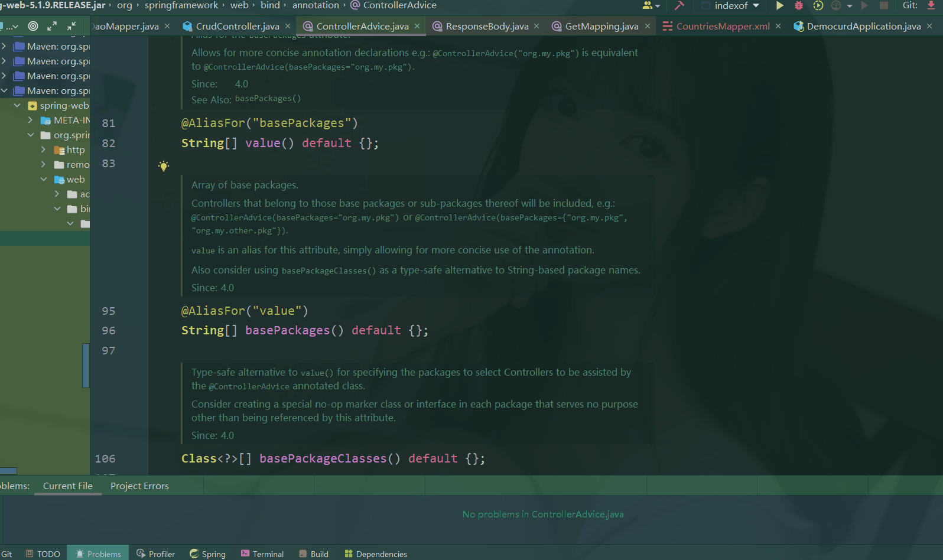This screenshot has height=560, width=943.
Task: Click the profiler gauge icon in toolbar
Action: (835, 5)
